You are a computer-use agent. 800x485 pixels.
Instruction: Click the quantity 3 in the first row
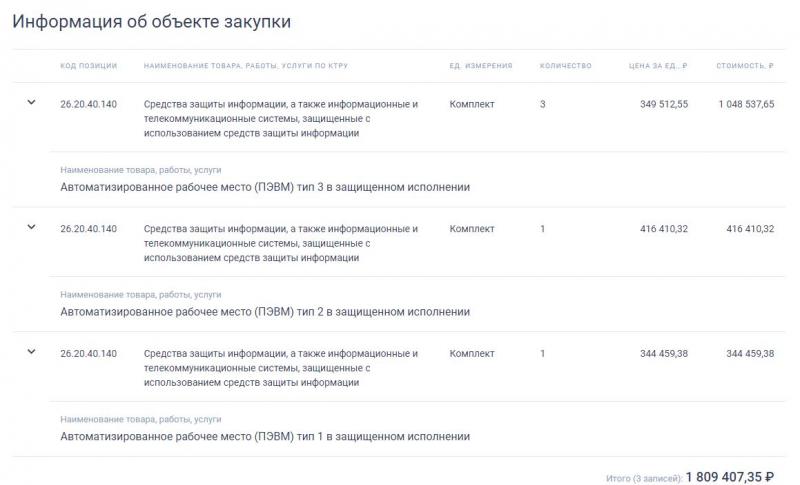pos(542,104)
